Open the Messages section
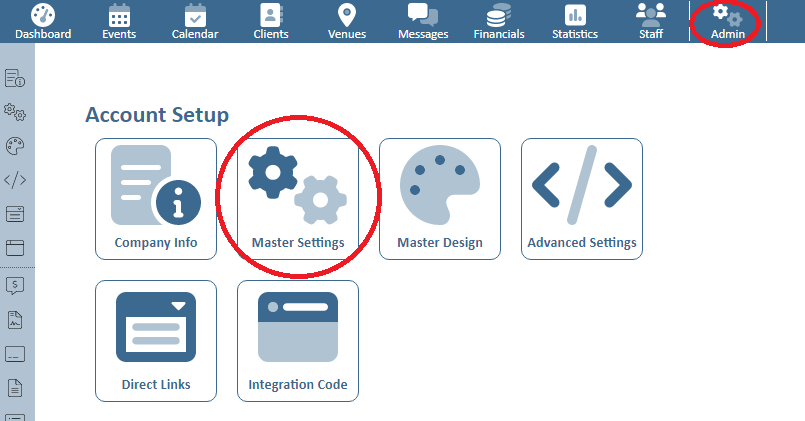805x421 pixels. (423, 21)
